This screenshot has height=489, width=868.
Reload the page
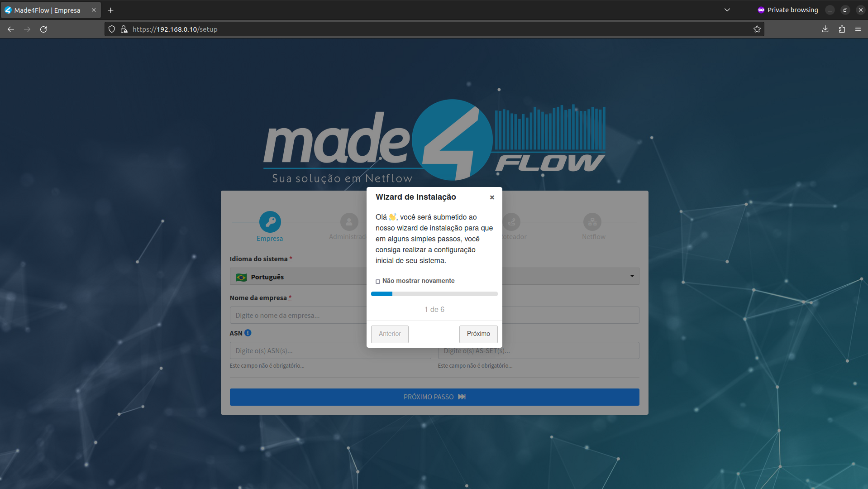coord(43,29)
